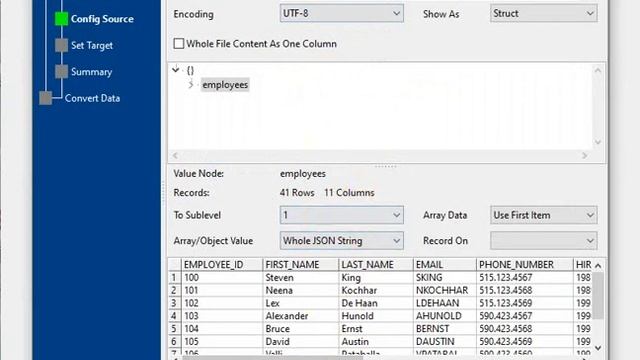Select the email cell SKING
Image resolution: width=640 pixels, height=360 pixels.
tap(444, 278)
